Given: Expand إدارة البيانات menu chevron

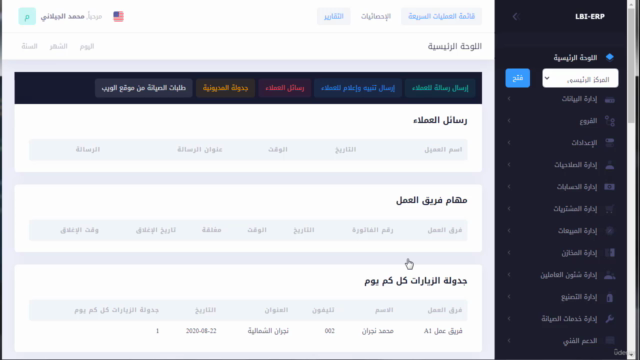Looking at the screenshot, I should (509, 99).
